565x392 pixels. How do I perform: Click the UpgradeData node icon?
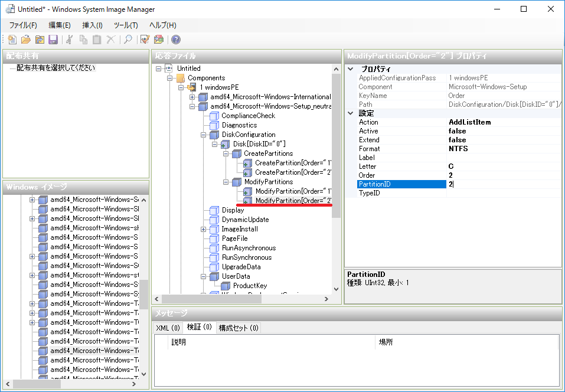(214, 267)
